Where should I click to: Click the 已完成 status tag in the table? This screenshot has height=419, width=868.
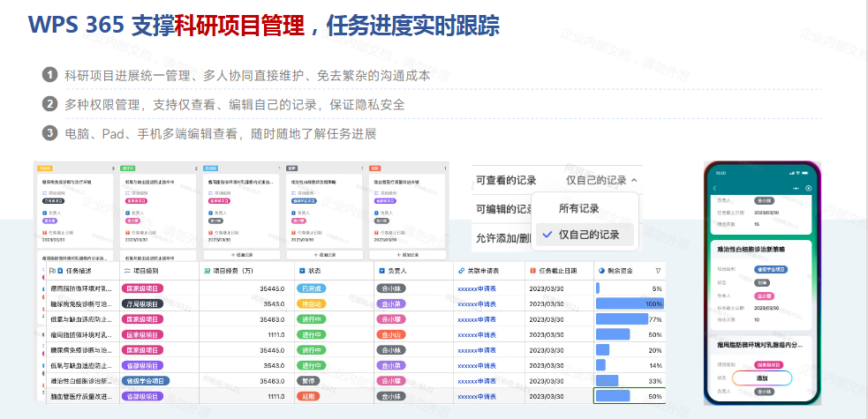click(x=311, y=288)
